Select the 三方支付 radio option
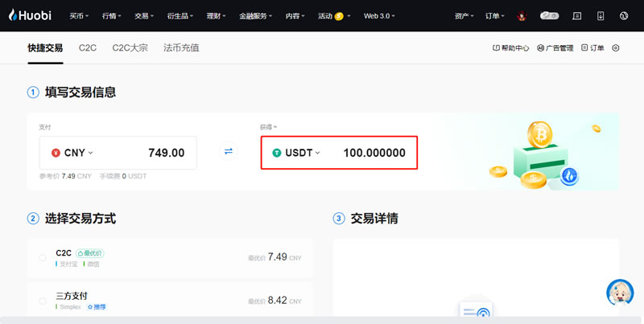Viewport: 644px width, 324px height. tap(43, 301)
